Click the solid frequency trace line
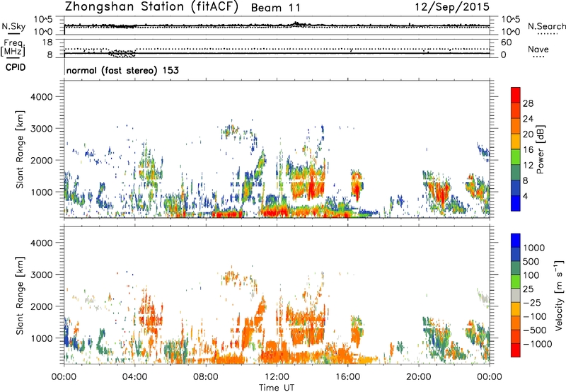 click(x=277, y=53)
